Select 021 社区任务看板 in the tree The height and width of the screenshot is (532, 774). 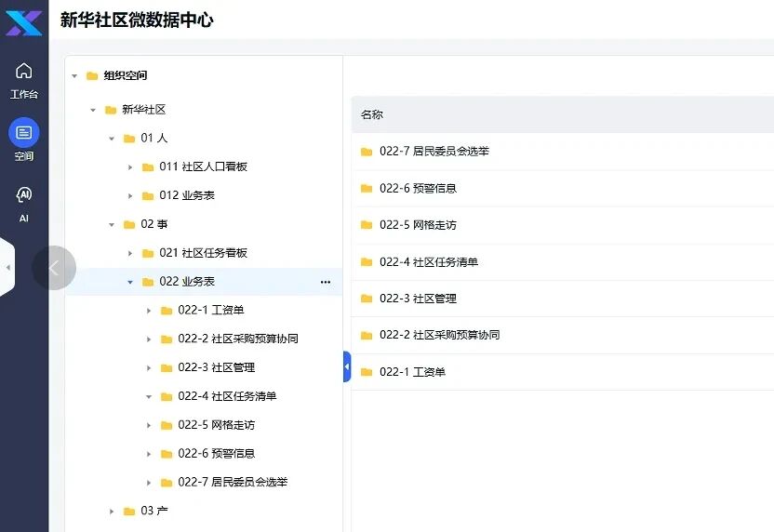point(203,253)
